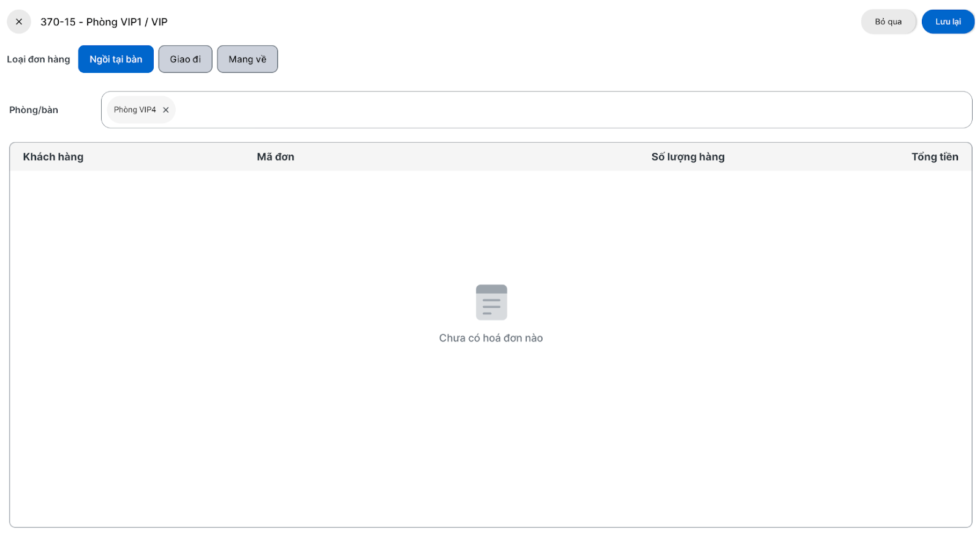Viewport: 980px width, 537px height.
Task: Click the Số lượng hàng column header
Action: 688,157
